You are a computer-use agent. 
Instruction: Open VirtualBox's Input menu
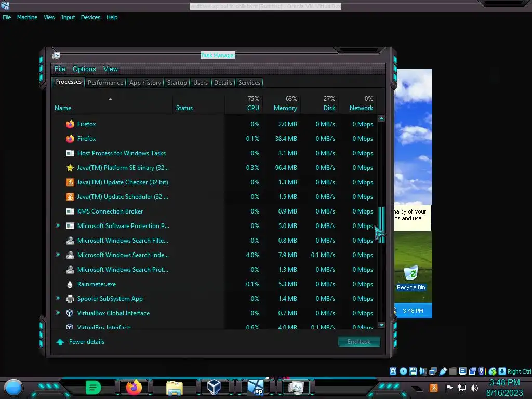coord(68,17)
